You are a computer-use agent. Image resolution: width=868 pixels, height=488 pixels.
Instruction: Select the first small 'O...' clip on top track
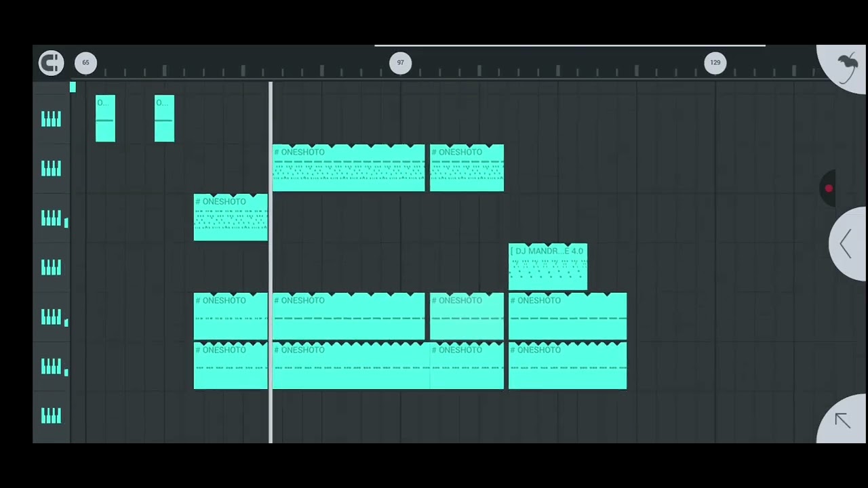tap(105, 119)
